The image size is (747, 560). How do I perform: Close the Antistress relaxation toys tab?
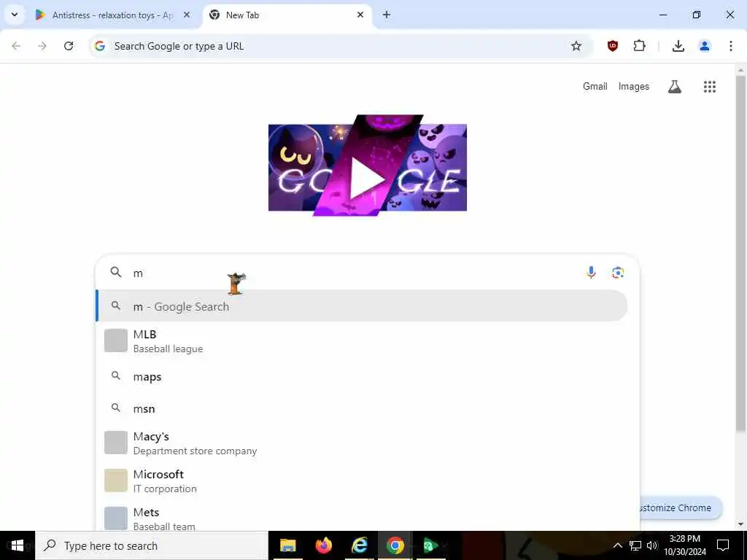[187, 15]
